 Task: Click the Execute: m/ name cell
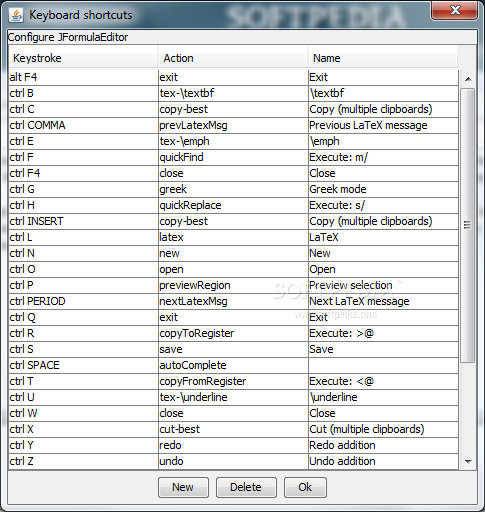(x=383, y=157)
